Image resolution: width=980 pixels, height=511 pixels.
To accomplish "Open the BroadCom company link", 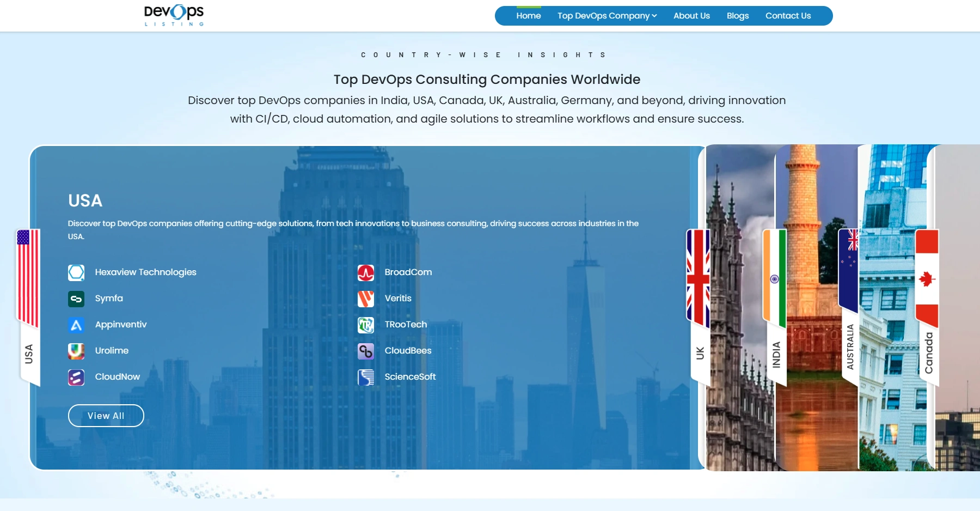I will pos(408,272).
